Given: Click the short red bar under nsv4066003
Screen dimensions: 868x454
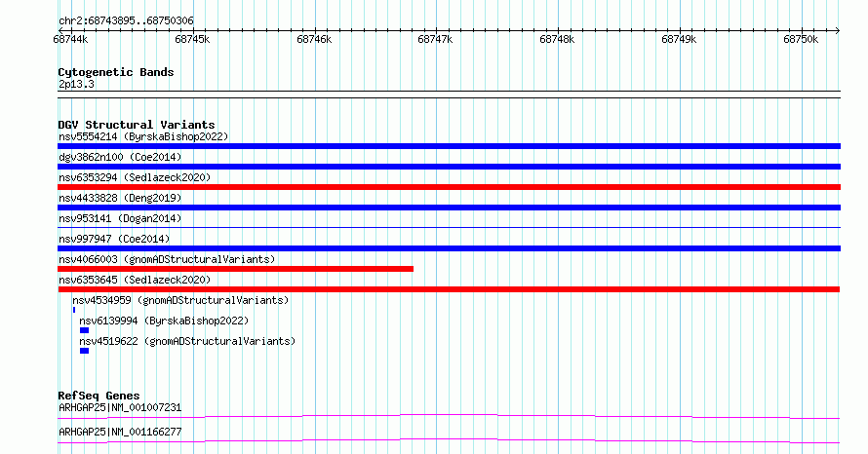Looking at the screenshot, I should (235, 269).
